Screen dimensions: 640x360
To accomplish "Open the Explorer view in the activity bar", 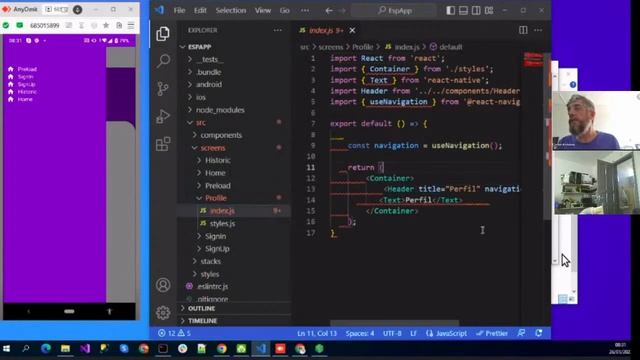I will click(x=163, y=34).
